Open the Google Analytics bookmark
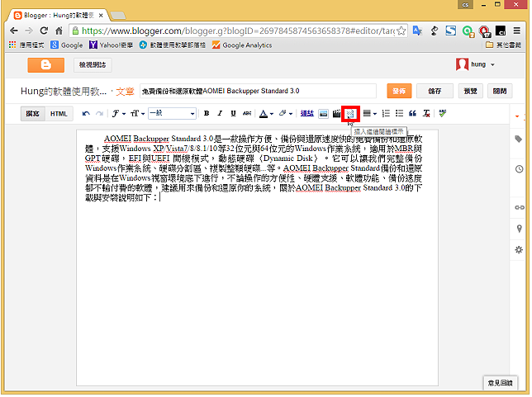The image size is (532, 397). [x=242, y=45]
